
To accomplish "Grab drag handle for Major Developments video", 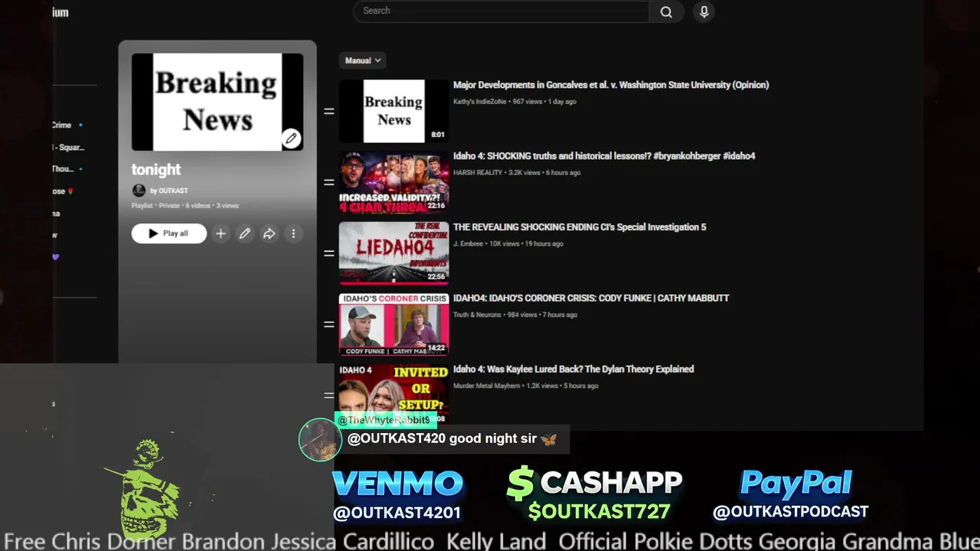I will click(x=328, y=111).
